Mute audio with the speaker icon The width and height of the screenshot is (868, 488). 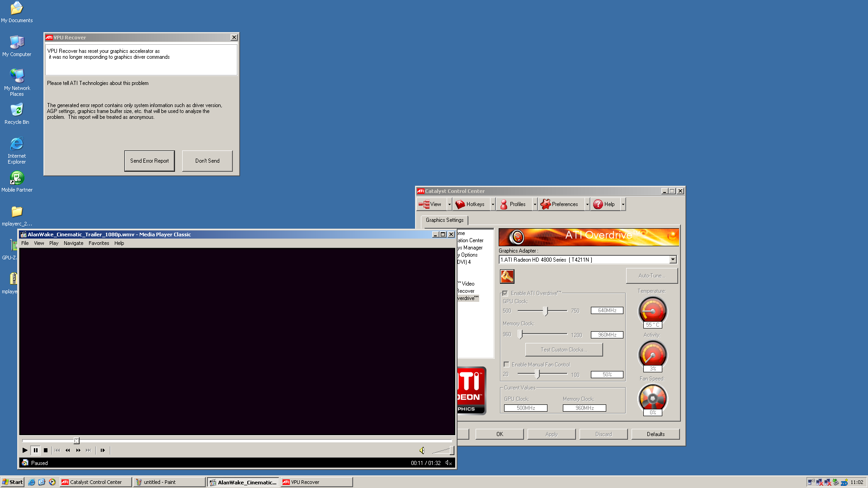[422, 450]
